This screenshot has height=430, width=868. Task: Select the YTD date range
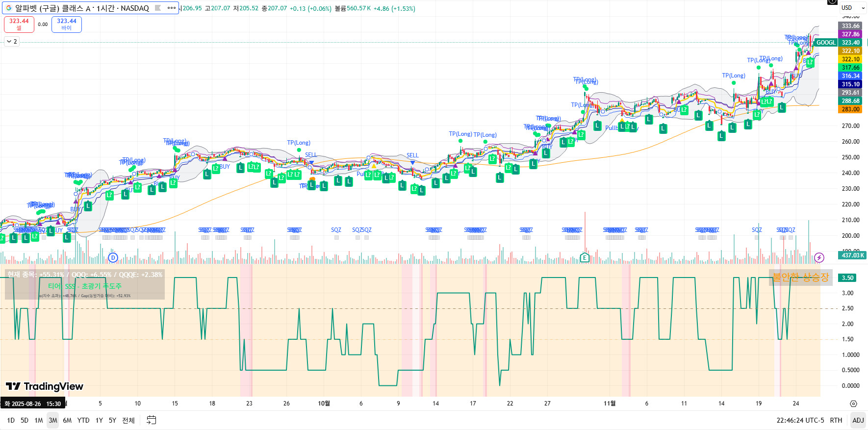(x=83, y=420)
